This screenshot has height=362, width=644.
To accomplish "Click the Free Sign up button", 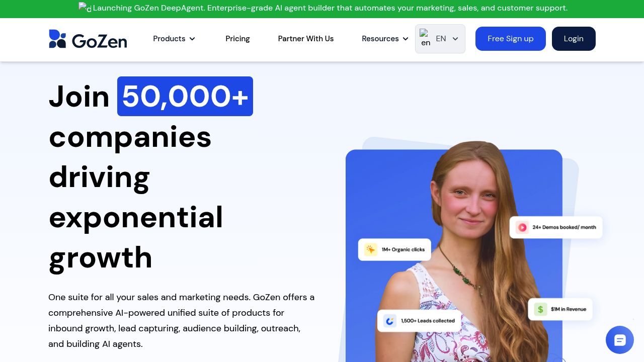I will [511, 39].
